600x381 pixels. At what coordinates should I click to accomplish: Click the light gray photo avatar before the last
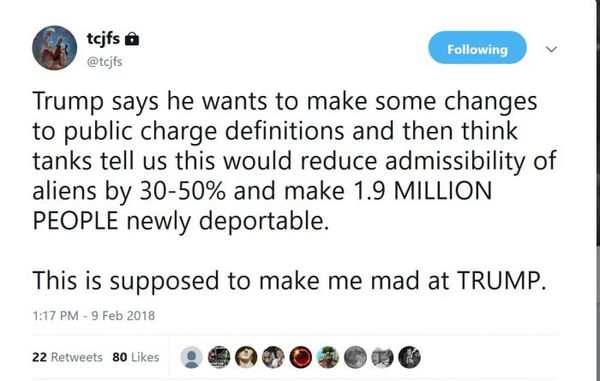pos(382,357)
